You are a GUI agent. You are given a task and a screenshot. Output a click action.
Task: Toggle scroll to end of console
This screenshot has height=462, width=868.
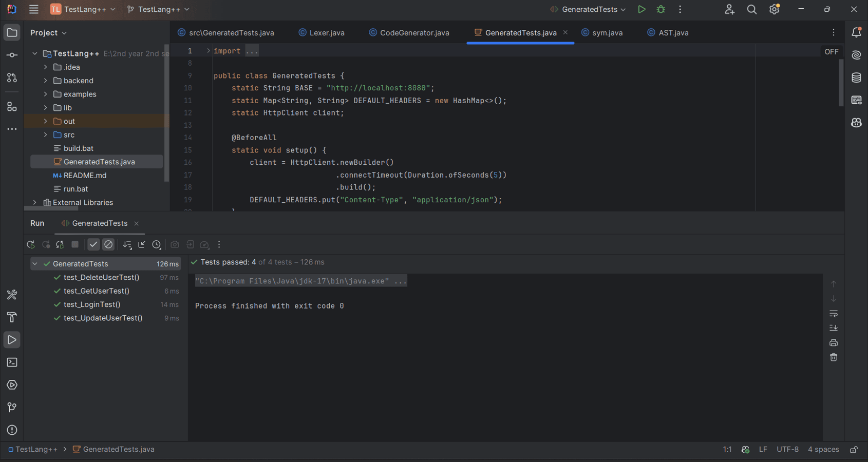(x=834, y=328)
